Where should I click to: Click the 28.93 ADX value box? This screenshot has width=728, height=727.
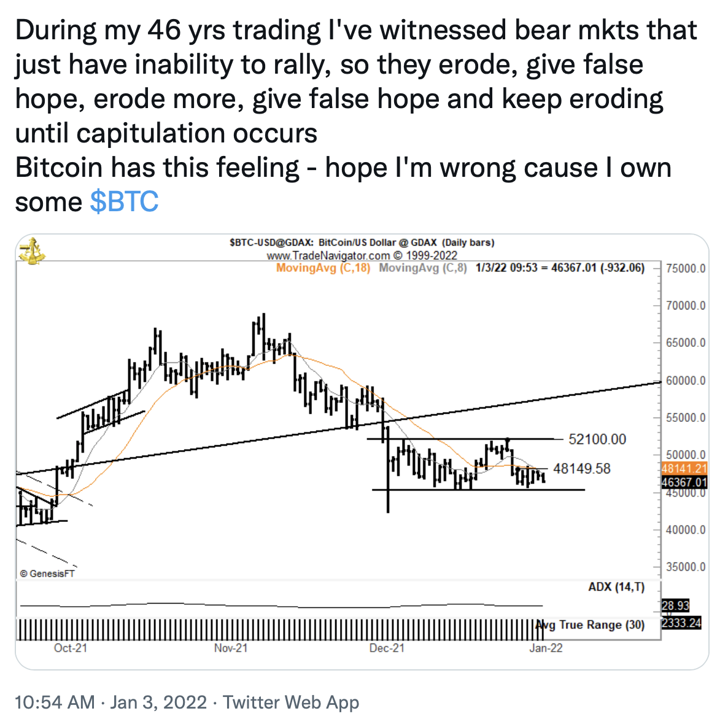click(x=676, y=606)
